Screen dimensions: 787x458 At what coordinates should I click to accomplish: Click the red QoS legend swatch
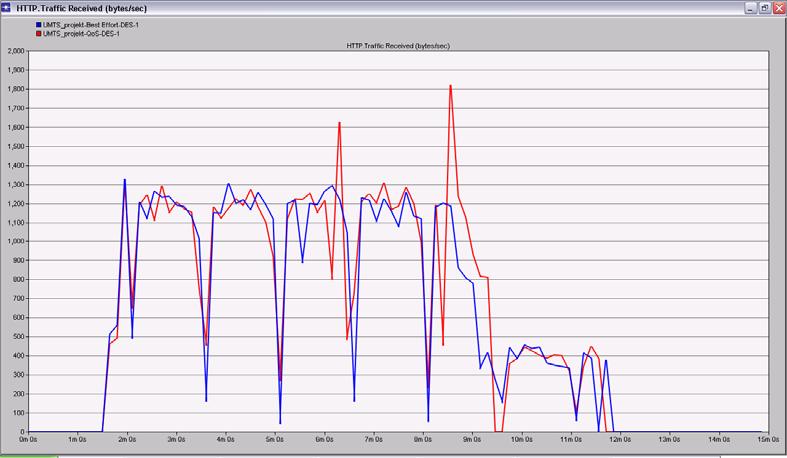click(38, 34)
